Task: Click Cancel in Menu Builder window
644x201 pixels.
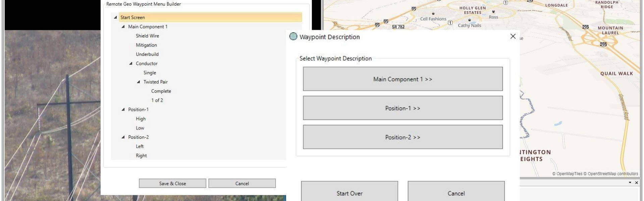Action: pyautogui.click(x=242, y=183)
